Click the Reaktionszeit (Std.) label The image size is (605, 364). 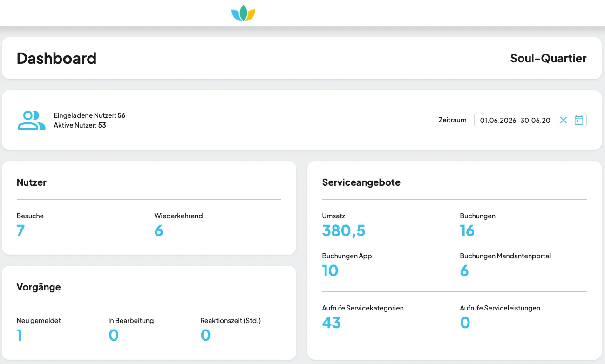coord(231,321)
